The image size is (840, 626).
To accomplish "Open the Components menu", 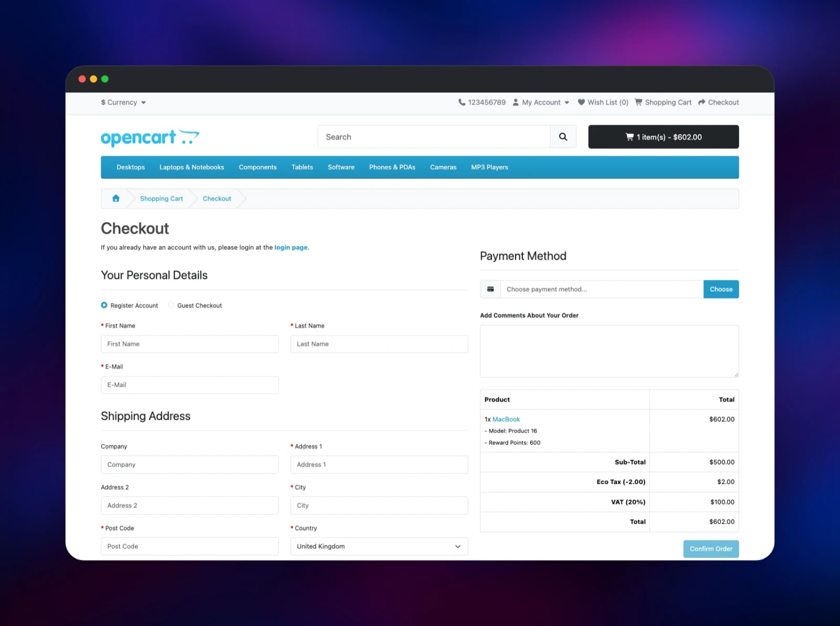I will pos(258,168).
